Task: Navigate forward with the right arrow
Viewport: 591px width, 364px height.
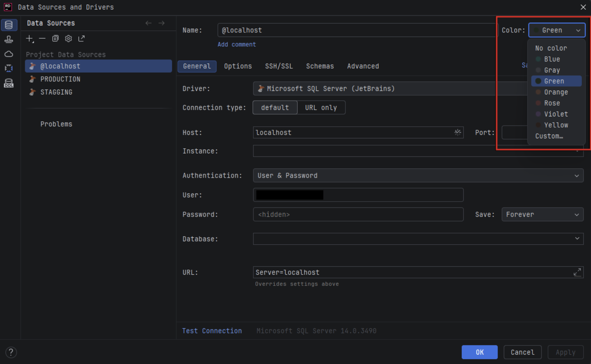Action: tap(161, 23)
